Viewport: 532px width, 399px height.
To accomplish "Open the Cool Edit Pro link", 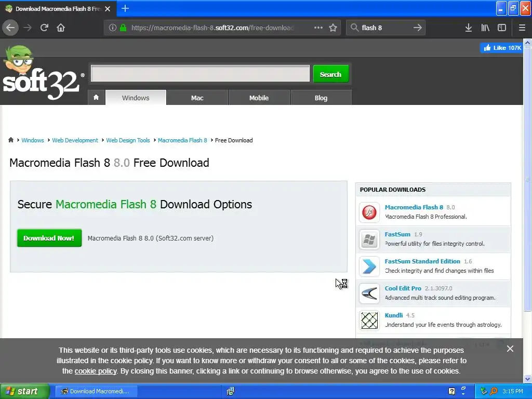I will pos(403,288).
